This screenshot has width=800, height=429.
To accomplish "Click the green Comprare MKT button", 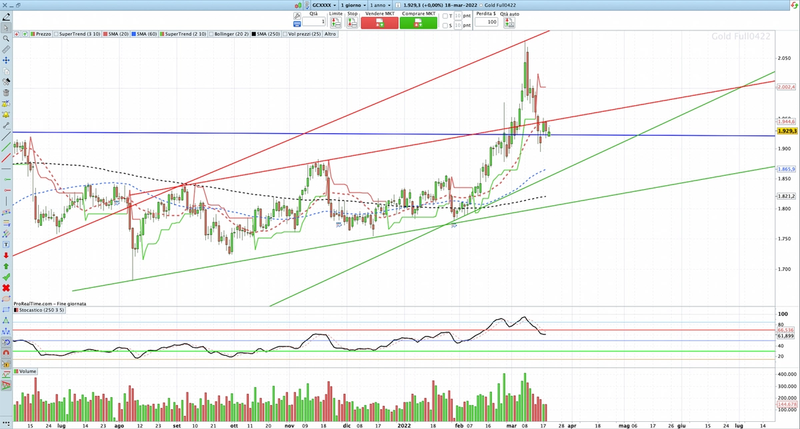I will pos(418,23).
